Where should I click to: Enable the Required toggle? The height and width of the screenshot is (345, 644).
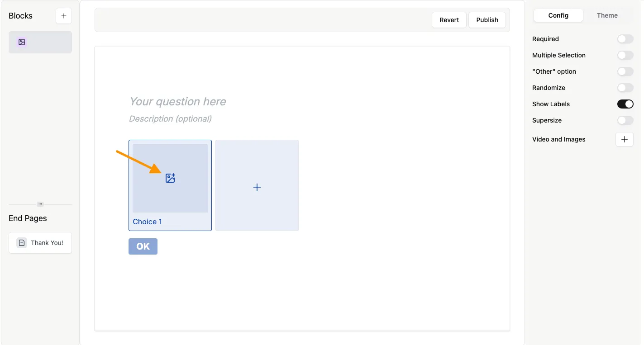tap(625, 39)
